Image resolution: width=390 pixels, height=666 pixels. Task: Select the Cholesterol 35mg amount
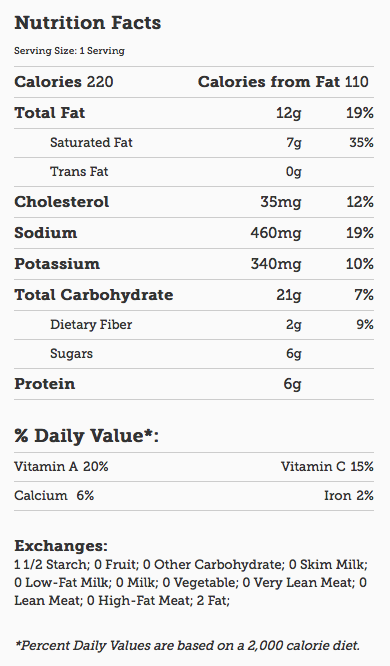click(x=281, y=202)
